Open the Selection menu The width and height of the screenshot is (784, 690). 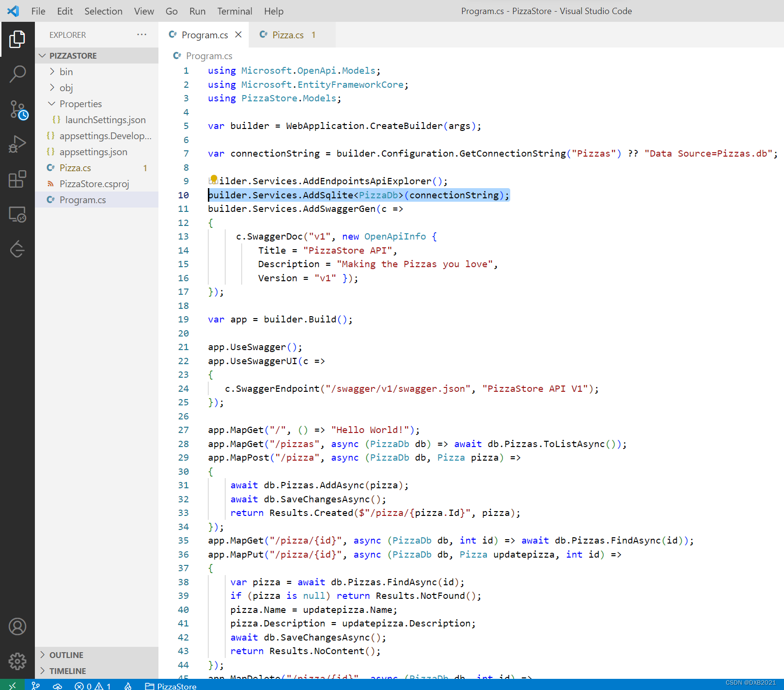click(103, 11)
